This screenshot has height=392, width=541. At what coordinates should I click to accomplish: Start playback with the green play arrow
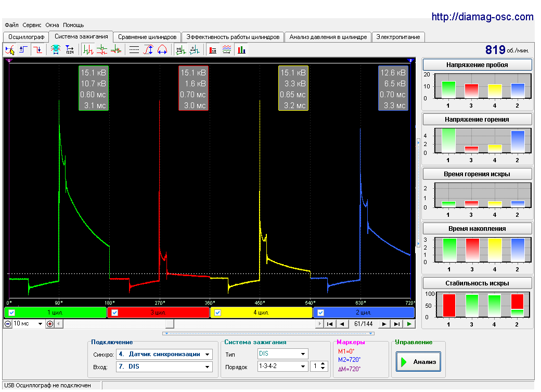click(409, 324)
